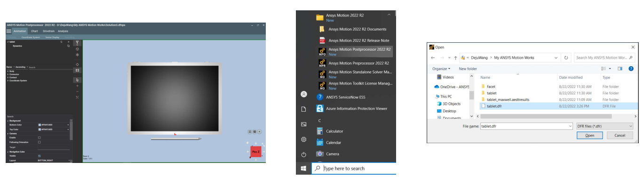Click the add view plus button near cube
The height and width of the screenshot is (185, 644).
259,132
